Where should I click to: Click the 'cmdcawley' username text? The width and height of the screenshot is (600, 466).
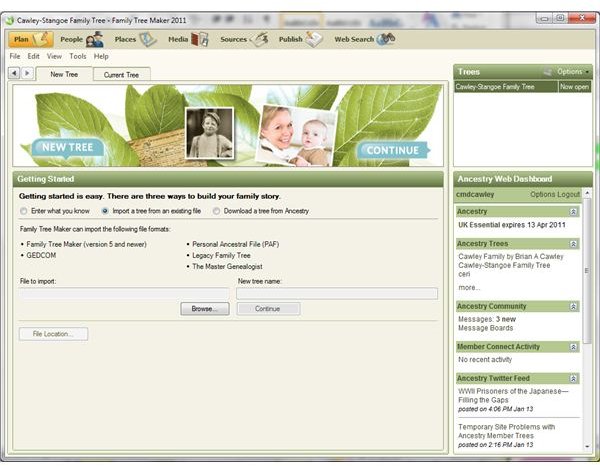point(475,194)
